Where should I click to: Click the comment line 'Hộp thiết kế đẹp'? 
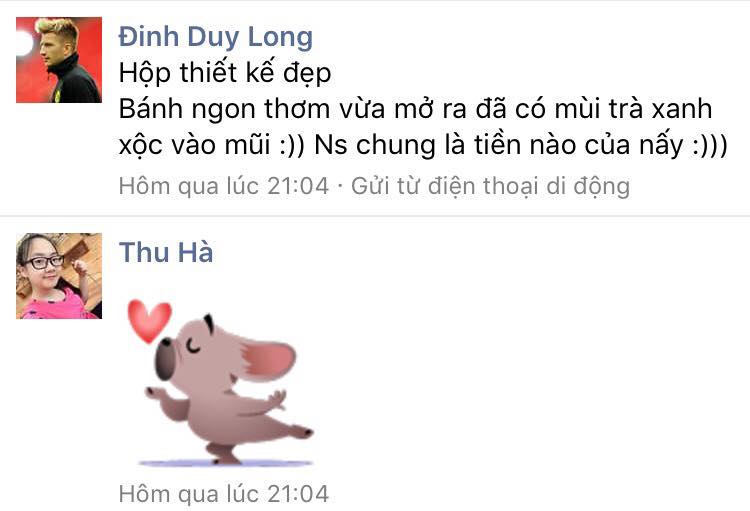click(x=225, y=74)
